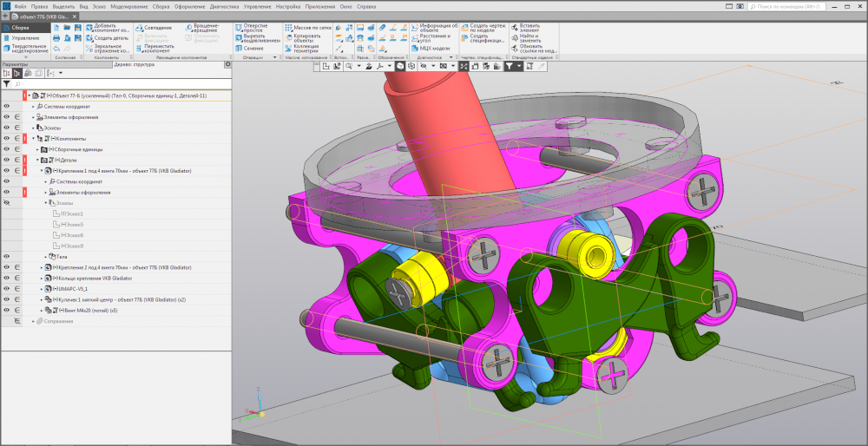Image resolution: width=868 pixels, height=446 pixels.
Task: Expand the Сопряжения tree node
Action: coord(33,321)
